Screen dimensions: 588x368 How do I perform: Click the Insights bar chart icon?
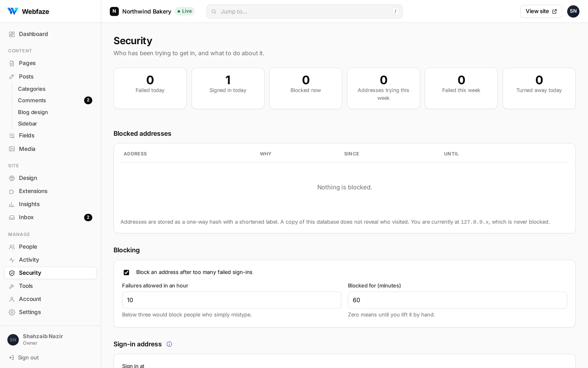pyautogui.click(x=12, y=204)
